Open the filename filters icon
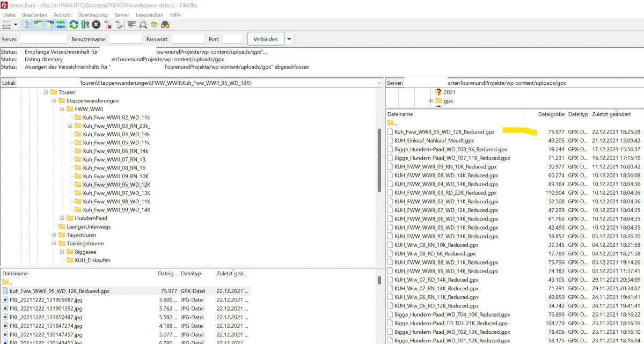Viewport: 644px width, 344px height. pos(131,25)
